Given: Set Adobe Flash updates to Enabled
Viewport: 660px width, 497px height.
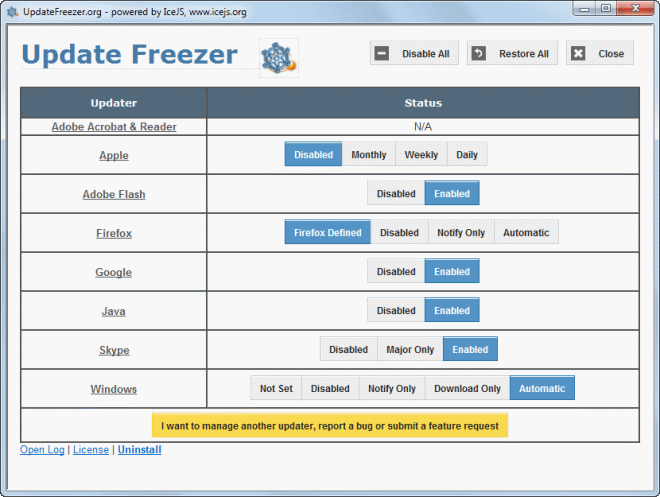Looking at the screenshot, I should (x=452, y=194).
